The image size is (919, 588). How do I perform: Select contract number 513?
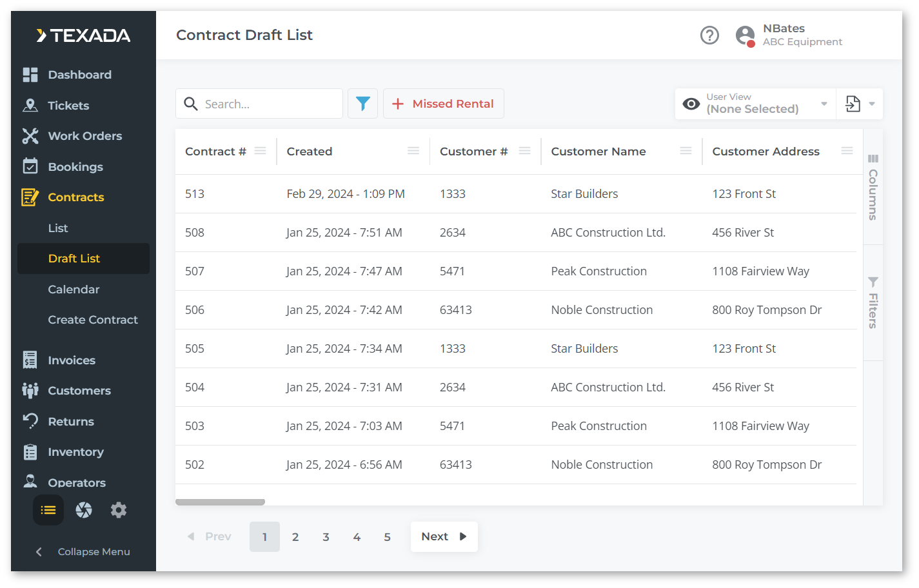point(195,193)
